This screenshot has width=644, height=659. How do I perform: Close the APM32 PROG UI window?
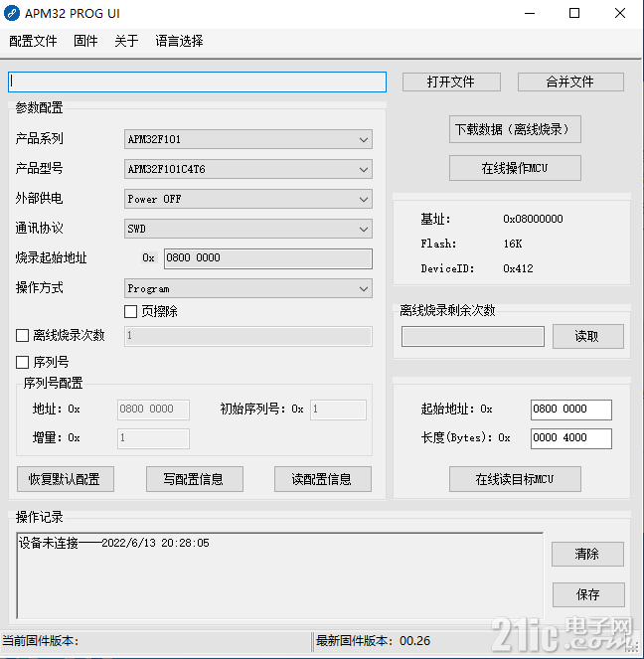pyautogui.click(x=620, y=14)
